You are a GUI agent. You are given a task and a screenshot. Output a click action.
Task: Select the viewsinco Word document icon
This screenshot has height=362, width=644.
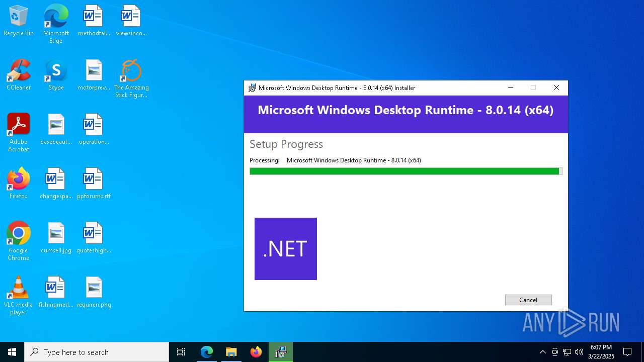tap(131, 21)
